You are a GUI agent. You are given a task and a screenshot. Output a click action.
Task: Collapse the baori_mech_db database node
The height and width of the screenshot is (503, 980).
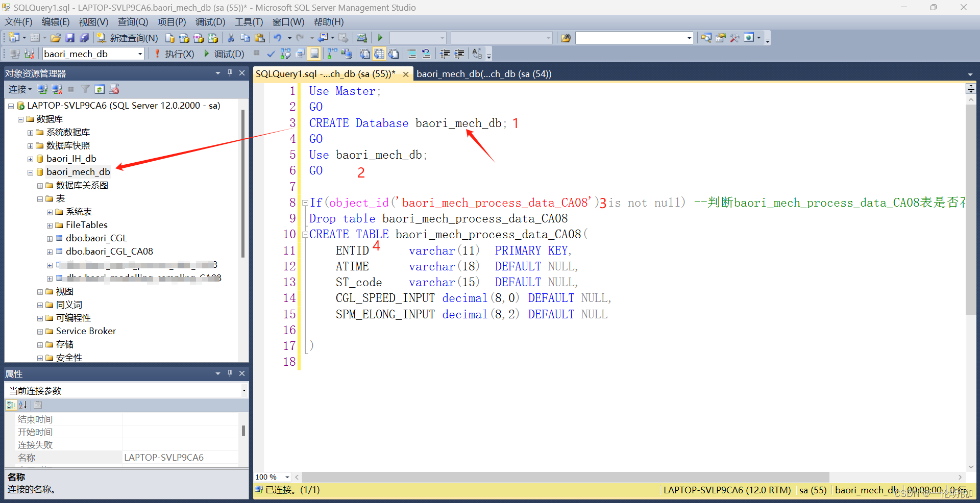pyautogui.click(x=30, y=172)
